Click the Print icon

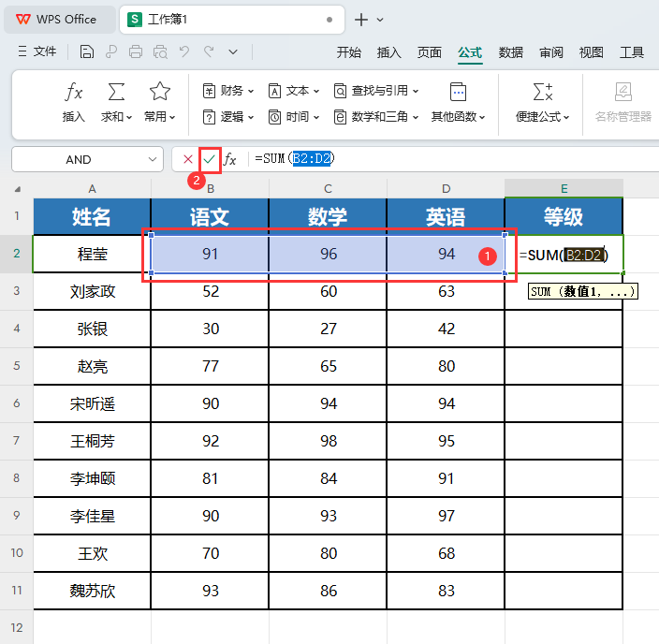pyautogui.click(x=136, y=52)
